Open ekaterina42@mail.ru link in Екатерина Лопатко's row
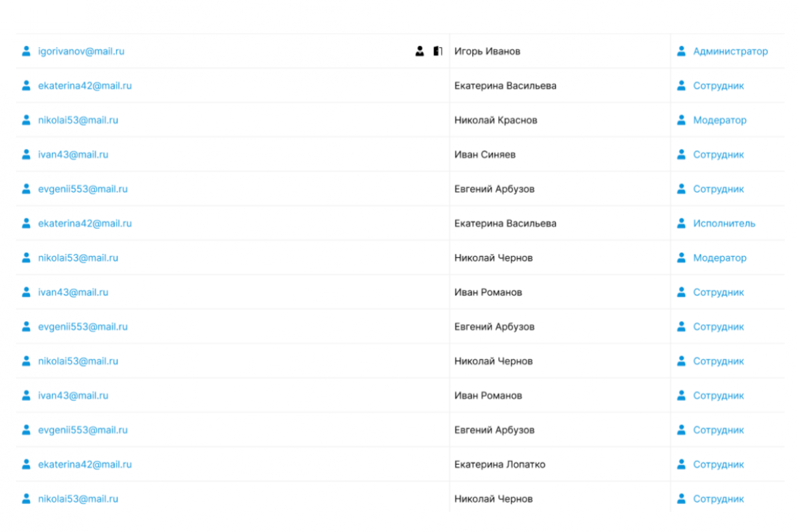 tap(84, 464)
